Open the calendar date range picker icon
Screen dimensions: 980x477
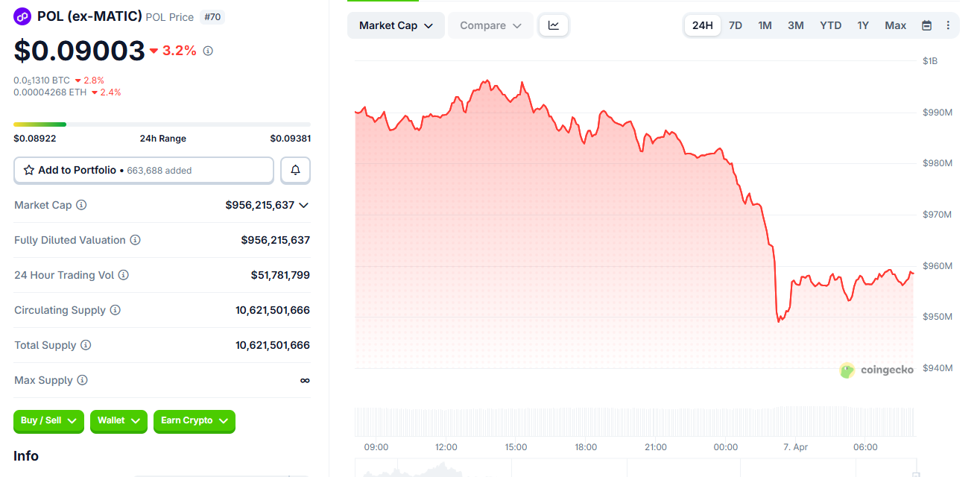[x=926, y=25]
